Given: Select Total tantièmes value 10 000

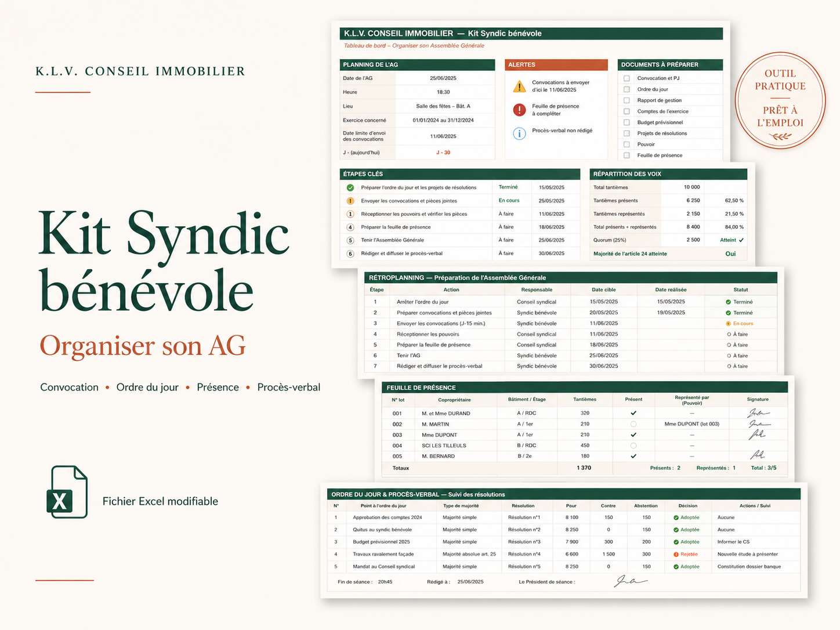Looking at the screenshot, I should [x=691, y=187].
